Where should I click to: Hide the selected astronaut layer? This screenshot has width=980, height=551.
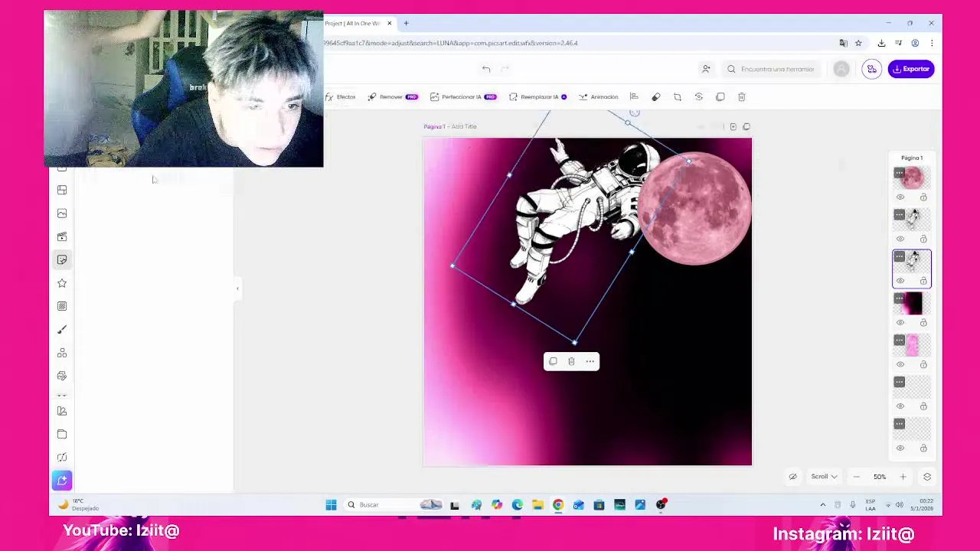[x=900, y=281]
